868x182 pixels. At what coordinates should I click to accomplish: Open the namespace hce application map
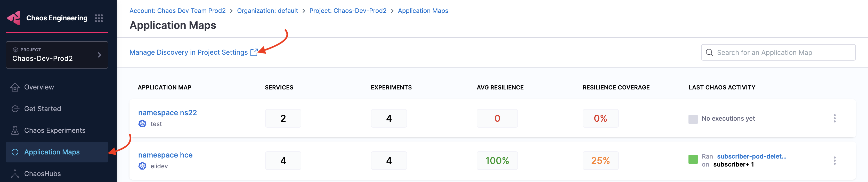165,155
